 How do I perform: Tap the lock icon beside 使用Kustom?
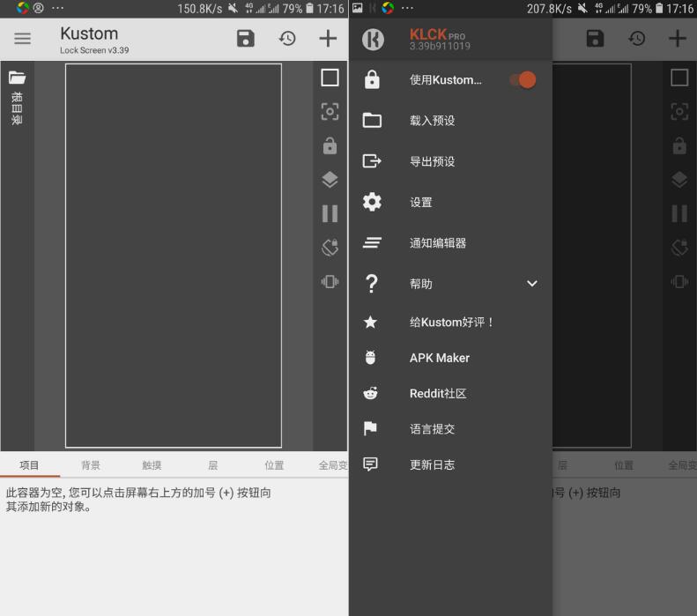point(372,79)
